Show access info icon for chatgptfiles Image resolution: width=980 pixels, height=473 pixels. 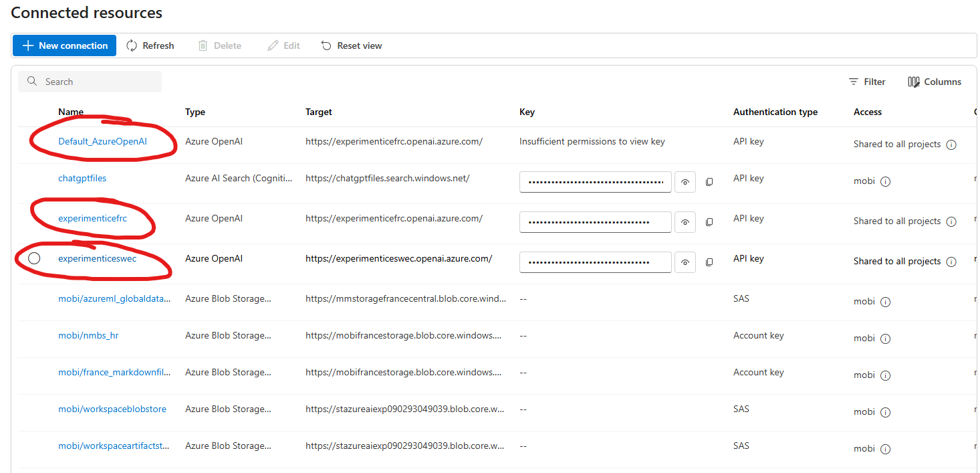[x=886, y=181]
